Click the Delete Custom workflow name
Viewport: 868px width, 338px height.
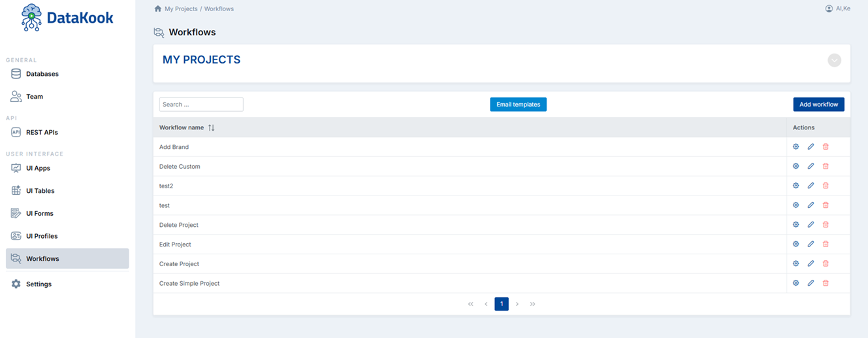pos(180,167)
